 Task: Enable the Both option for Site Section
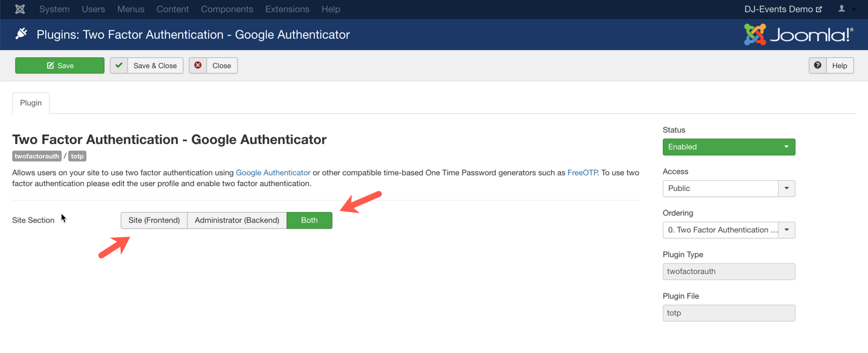click(309, 220)
